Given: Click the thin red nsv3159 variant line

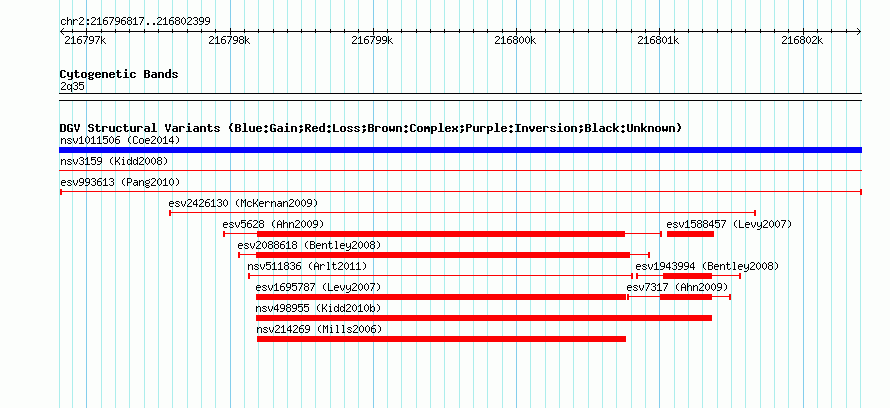Looking at the screenshot, I should point(460,170).
